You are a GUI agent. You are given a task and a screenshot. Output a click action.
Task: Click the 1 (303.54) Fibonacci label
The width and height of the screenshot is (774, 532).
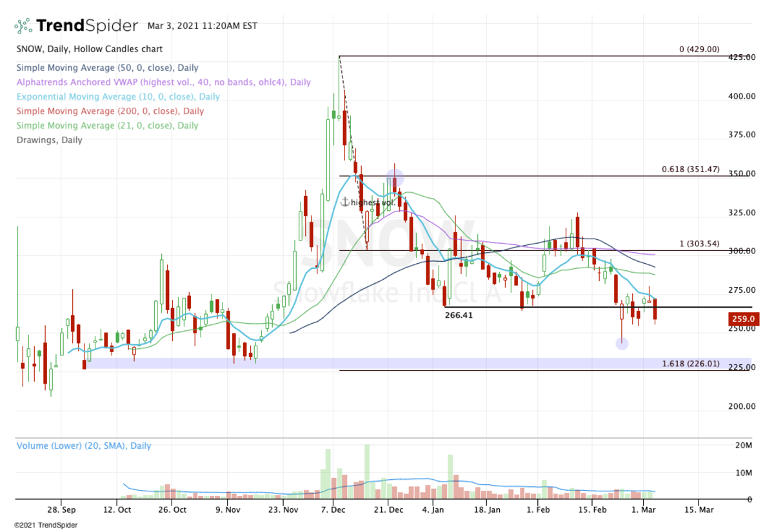(x=699, y=244)
